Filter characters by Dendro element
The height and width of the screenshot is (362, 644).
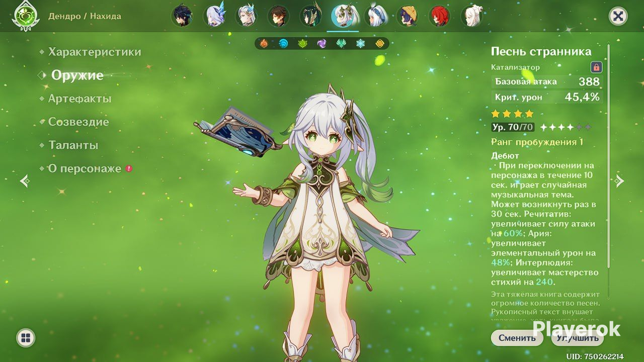(302, 44)
